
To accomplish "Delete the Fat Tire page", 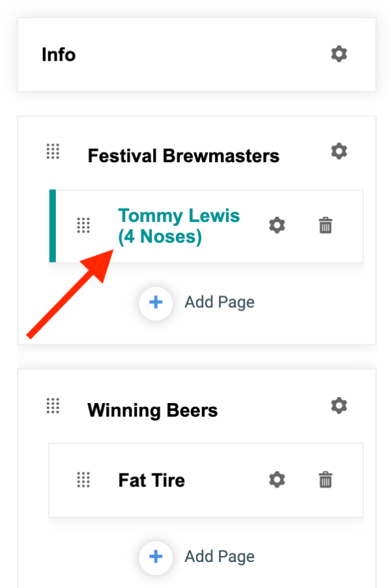I will click(x=325, y=480).
